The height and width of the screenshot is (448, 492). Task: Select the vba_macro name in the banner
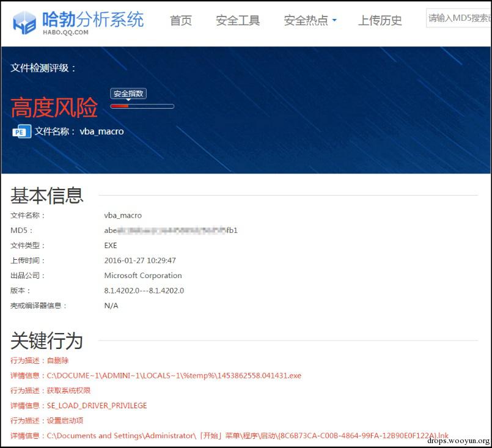[x=101, y=131]
